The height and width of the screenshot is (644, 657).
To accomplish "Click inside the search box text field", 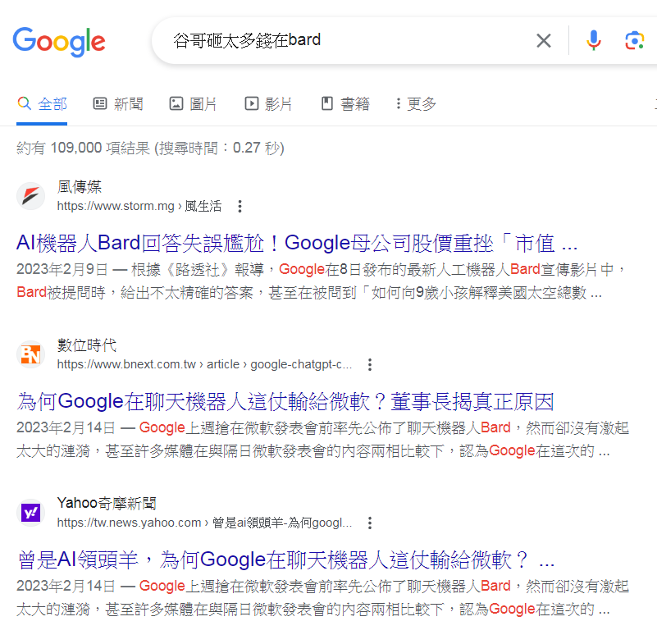I will coord(348,41).
